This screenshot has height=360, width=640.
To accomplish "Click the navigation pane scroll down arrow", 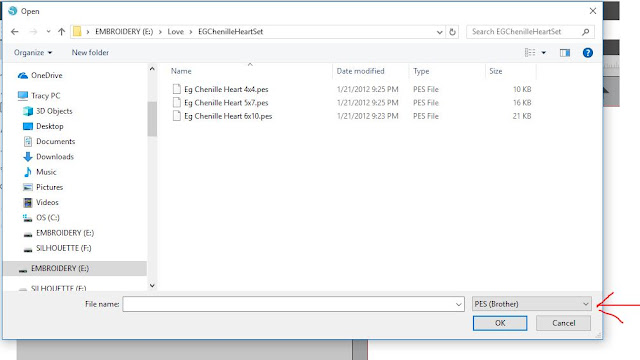I will 152,285.
